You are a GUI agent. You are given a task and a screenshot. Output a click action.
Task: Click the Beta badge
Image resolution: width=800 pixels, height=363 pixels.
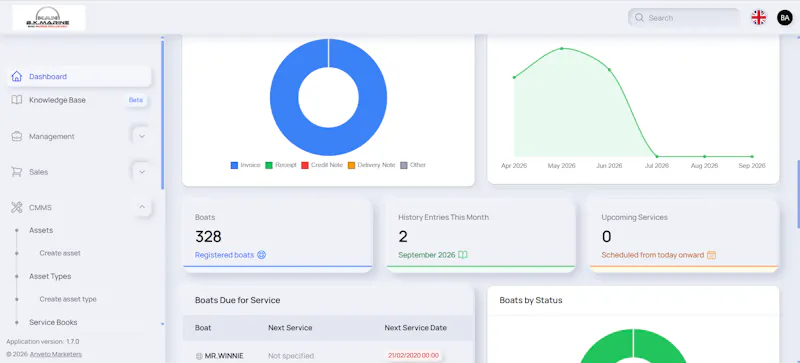(136, 100)
